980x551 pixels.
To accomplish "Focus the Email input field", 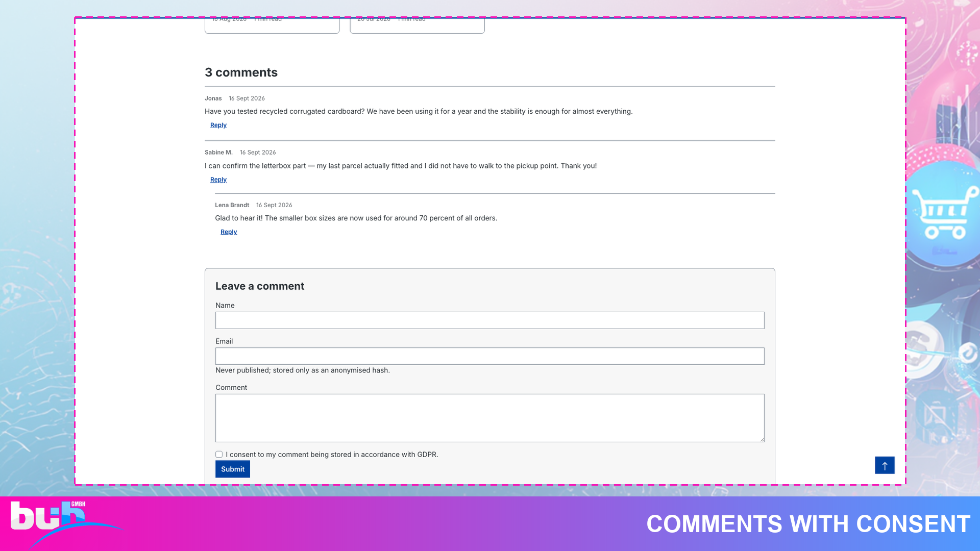I will [x=490, y=356].
